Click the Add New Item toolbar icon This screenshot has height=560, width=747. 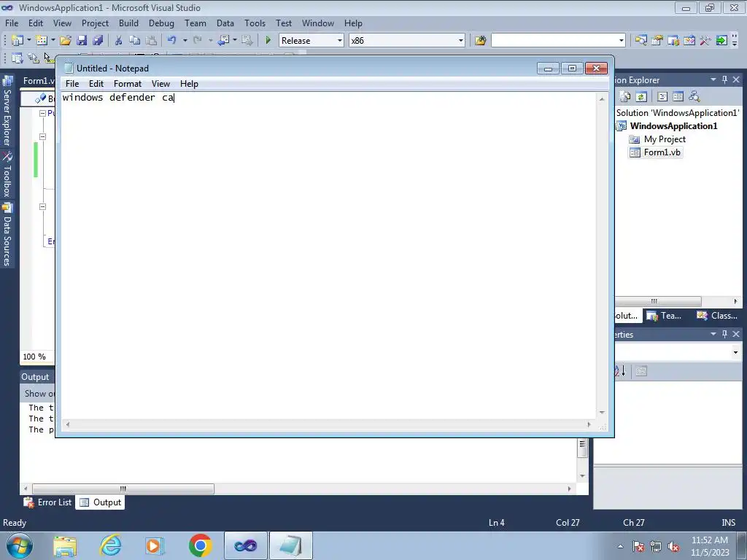(x=42, y=41)
